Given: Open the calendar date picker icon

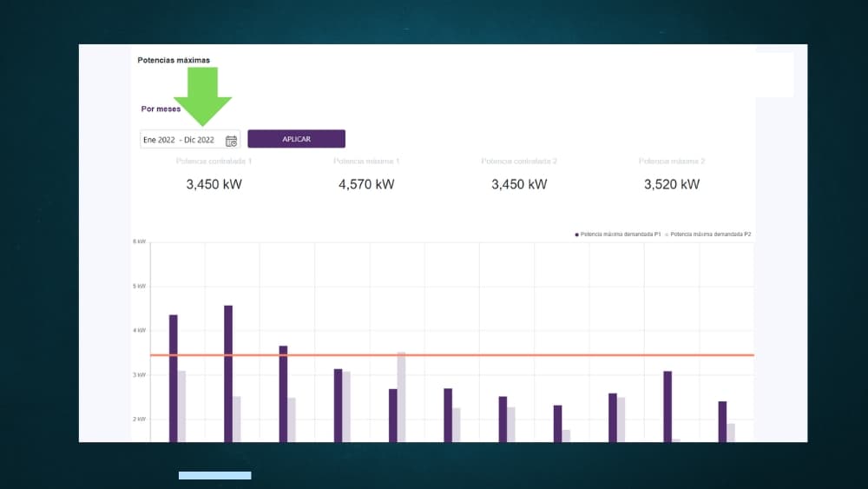Looking at the screenshot, I should (231, 140).
